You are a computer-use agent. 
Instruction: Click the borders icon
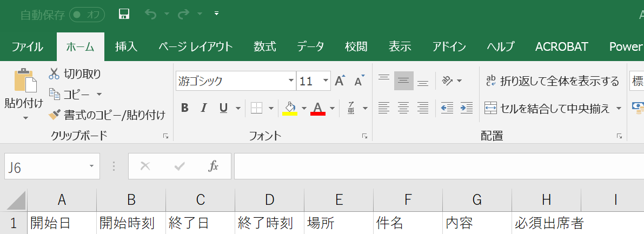pos(257,108)
